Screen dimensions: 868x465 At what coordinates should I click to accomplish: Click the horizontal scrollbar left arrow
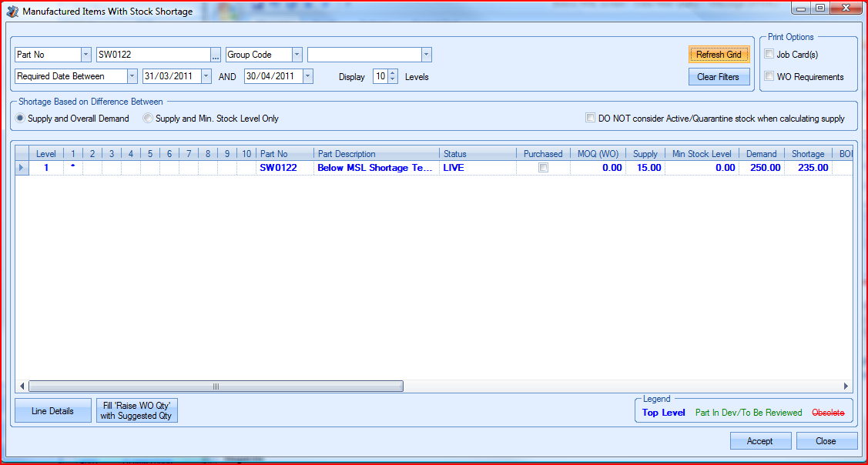click(22, 386)
